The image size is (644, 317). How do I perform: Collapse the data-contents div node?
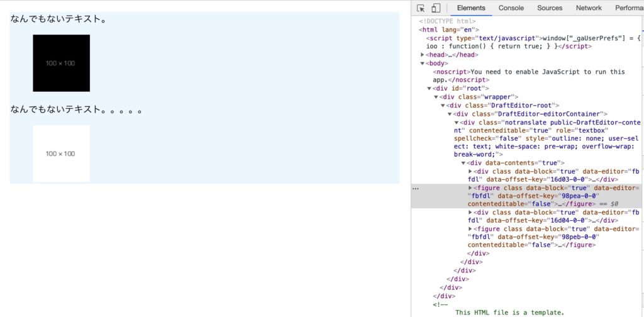[x=464, y=163]
